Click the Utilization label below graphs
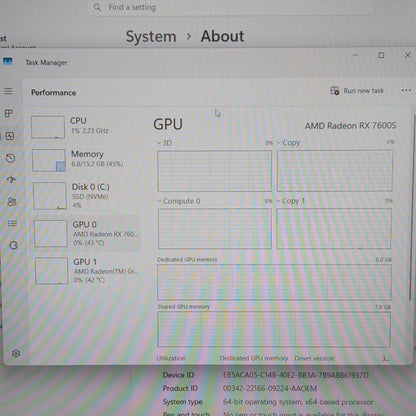 tap(171, 358)
